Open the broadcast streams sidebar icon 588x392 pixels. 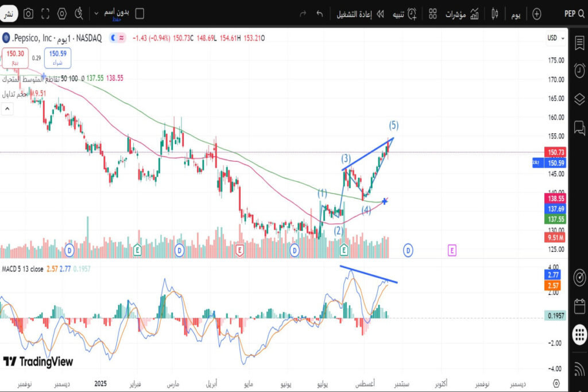click(x=579, y=369)
